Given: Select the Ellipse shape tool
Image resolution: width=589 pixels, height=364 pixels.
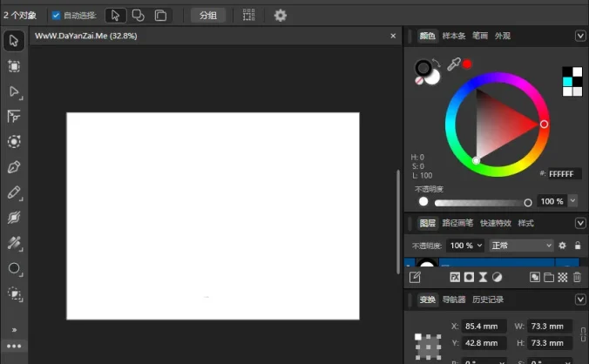Looking at the screenshot, I should (x=14, y=268).
